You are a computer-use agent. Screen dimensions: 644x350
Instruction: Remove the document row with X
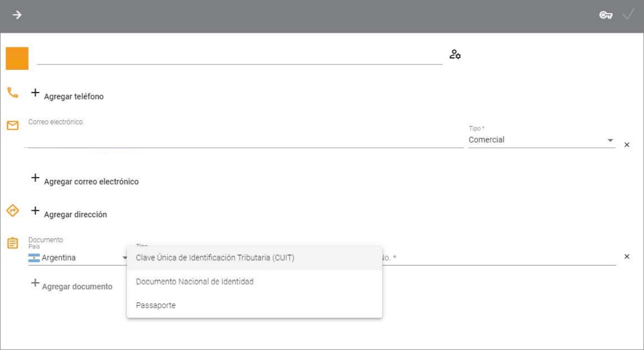tap(627, 256)
